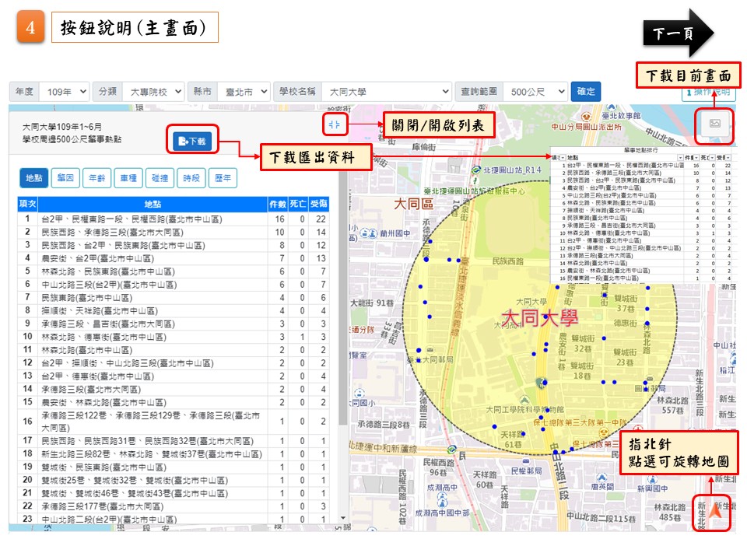Click row 民族西路、民族西路31巷、民族西路32巷
747x560 pixels.
(174, 441)
